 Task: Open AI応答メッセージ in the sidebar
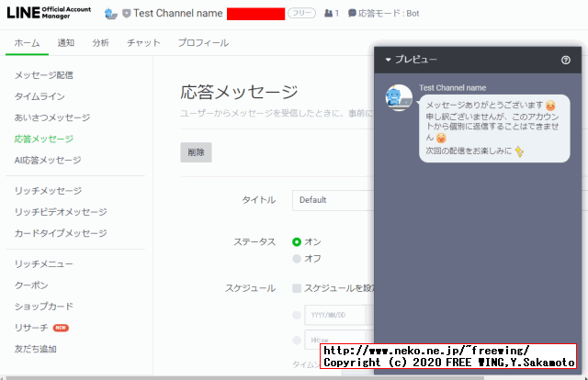coord(48,160)
